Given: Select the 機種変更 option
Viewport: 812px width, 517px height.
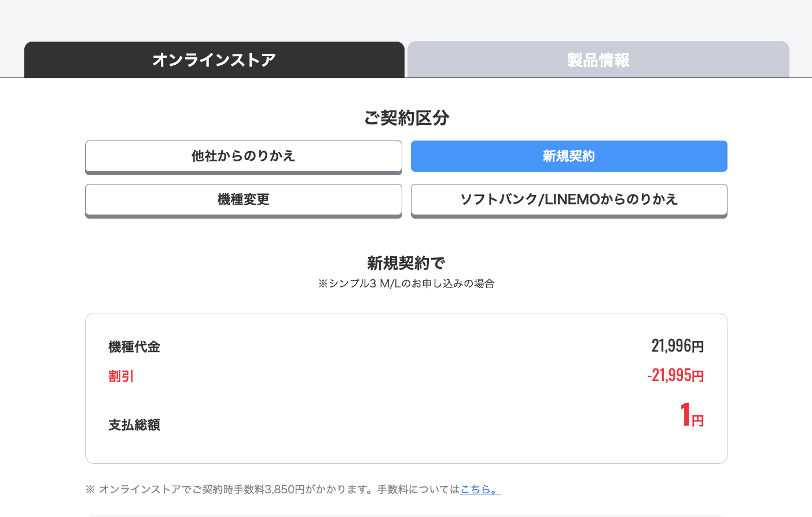Looking at the screenshot, I should click(243, 200).
